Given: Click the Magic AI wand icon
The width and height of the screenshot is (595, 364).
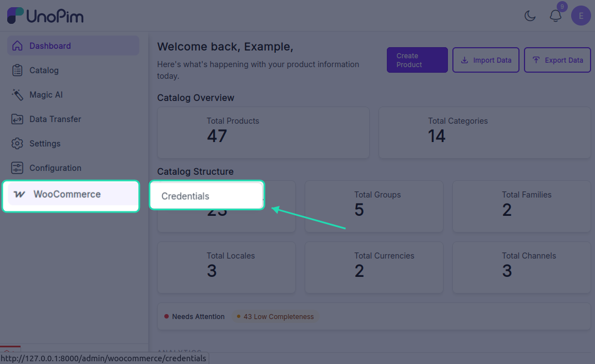Looking at the screenshot, I should tap(17, 94).
